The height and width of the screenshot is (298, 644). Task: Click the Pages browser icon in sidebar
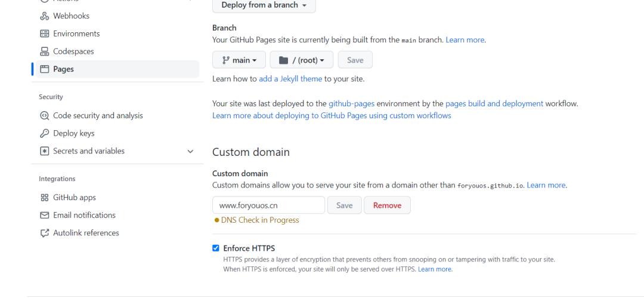point(44,69)
